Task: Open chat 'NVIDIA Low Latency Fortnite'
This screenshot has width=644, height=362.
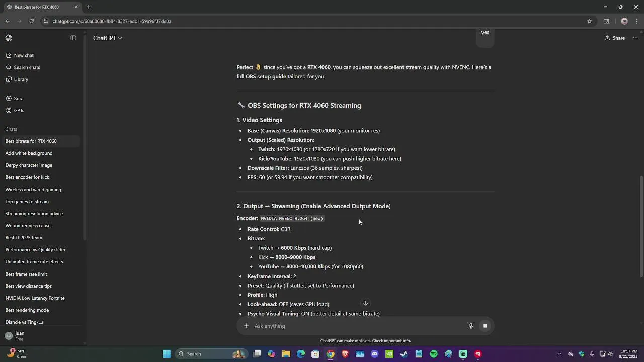Action: pyautogui.click(x=40, y=298)
